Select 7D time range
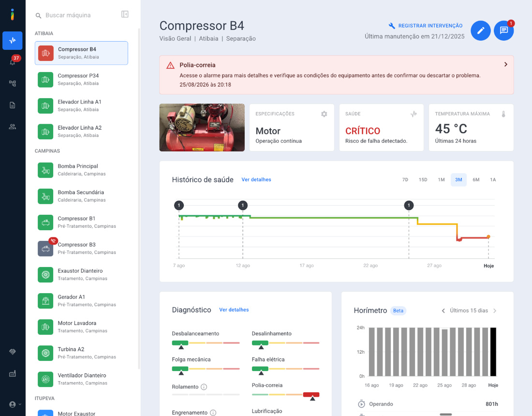 click(x=405, y=180)
